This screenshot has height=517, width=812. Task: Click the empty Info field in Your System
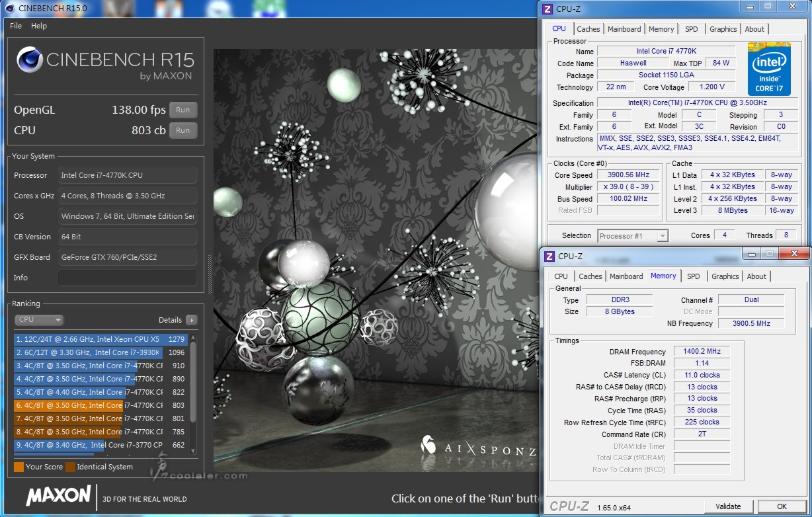click(x=128, y=278)
